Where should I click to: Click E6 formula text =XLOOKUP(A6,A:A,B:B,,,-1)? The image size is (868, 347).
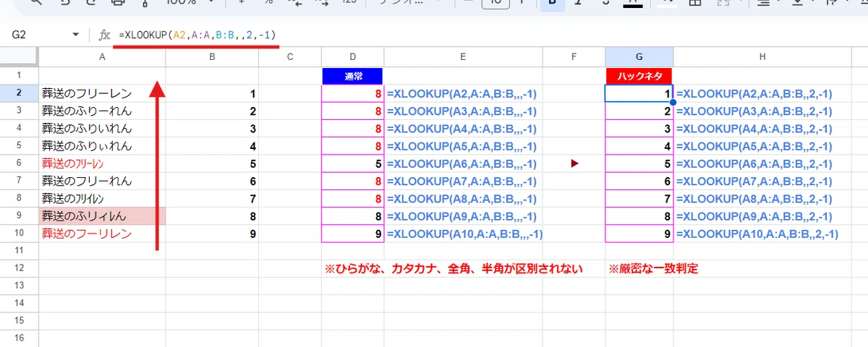[461, 164]
